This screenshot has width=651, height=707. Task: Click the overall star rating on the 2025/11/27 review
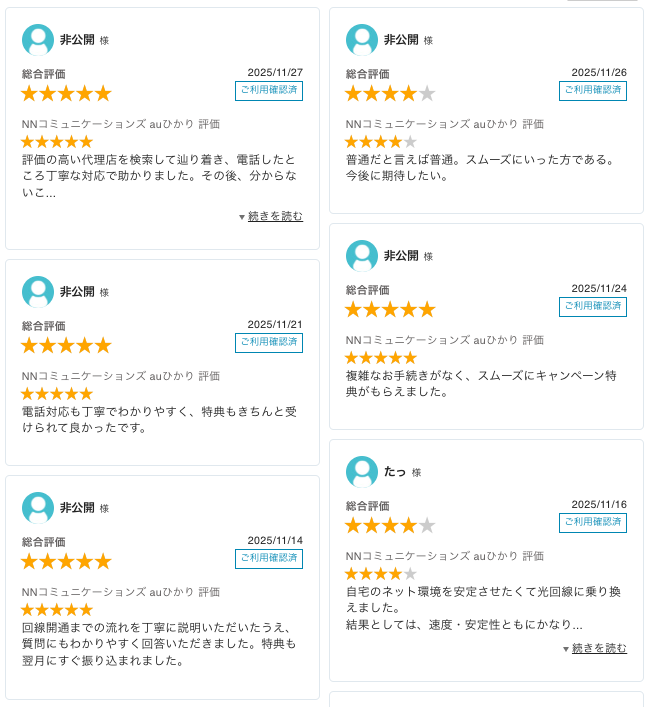pos(66,93)
